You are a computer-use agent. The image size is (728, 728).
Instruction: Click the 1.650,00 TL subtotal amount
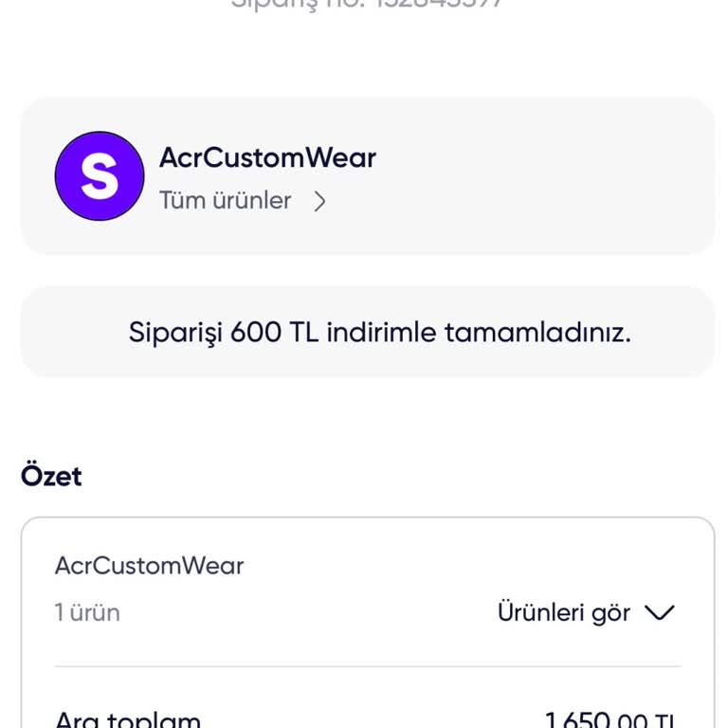pos(609,720)
